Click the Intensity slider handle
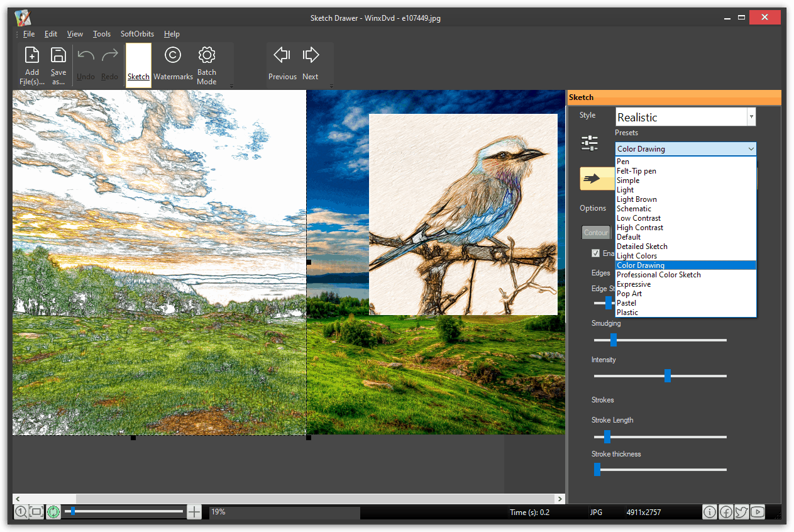 click(x=668, y=376)
